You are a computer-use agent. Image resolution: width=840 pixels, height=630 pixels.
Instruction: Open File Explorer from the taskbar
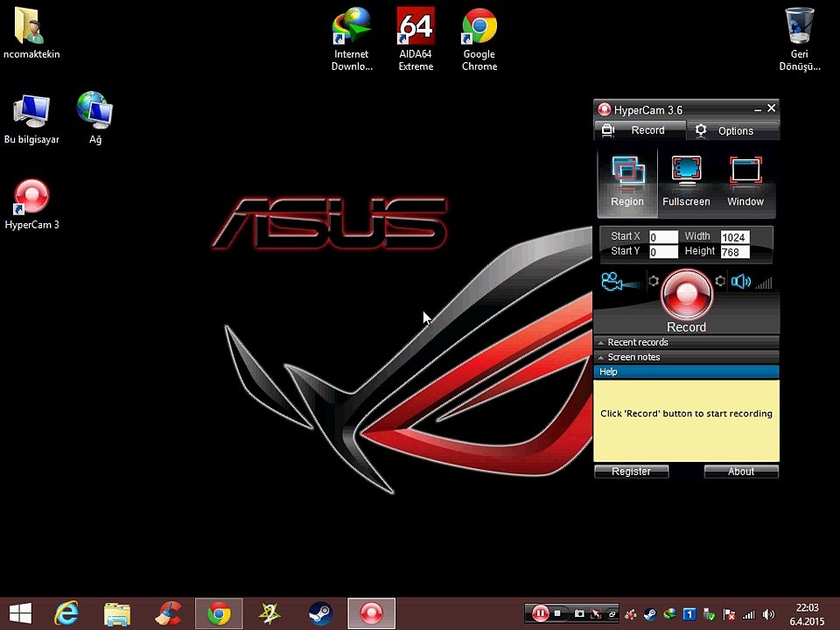pyautogui.click(x=116, y=613)
